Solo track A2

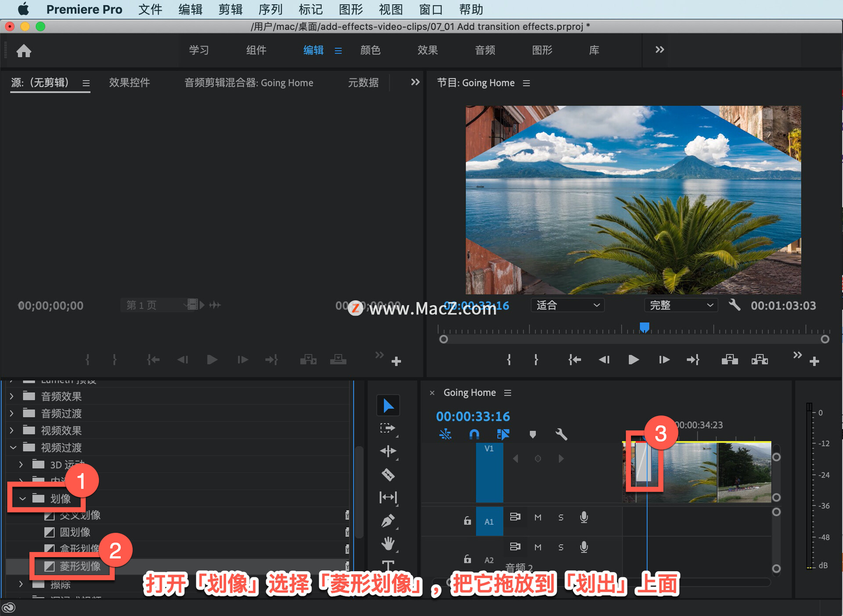(x=561, y=547)
